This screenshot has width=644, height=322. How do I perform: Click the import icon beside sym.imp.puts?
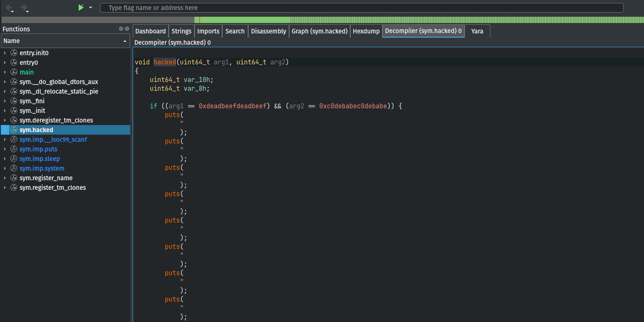(13, 149)
